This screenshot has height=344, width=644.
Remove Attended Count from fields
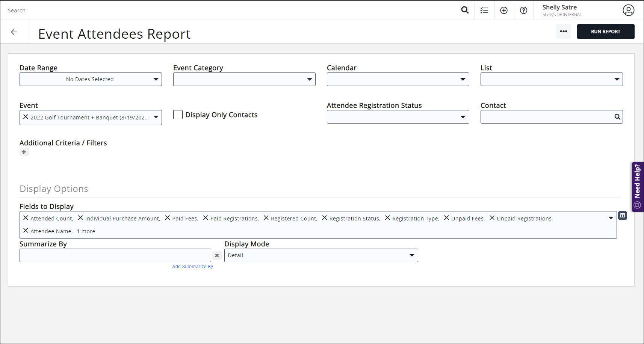26,218
